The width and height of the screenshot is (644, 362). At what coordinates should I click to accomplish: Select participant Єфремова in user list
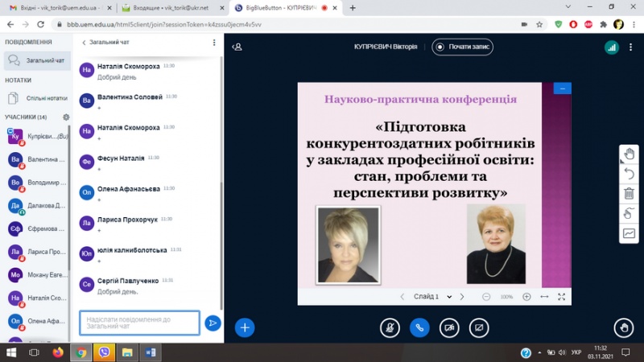[x=37, y=228]
